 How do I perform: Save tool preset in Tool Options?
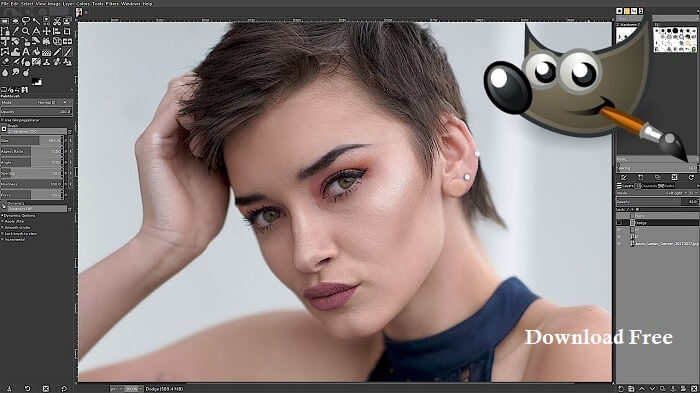(x=9, y=389)
